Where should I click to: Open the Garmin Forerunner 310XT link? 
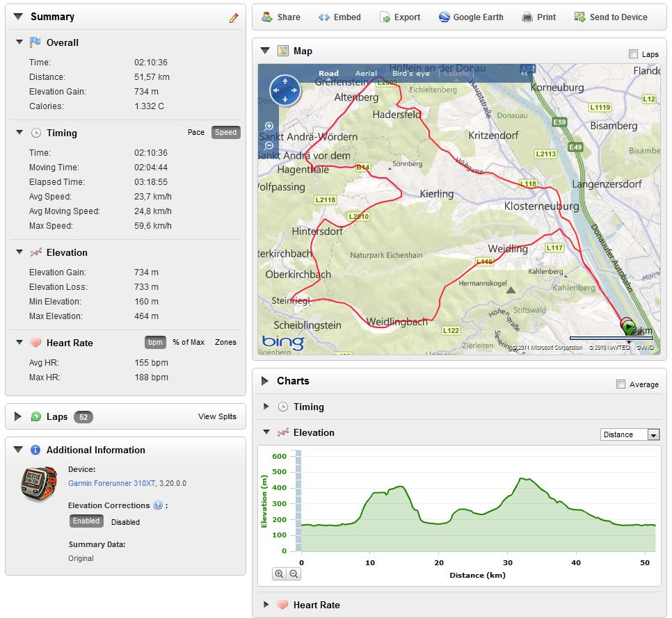tap(111, 483)
